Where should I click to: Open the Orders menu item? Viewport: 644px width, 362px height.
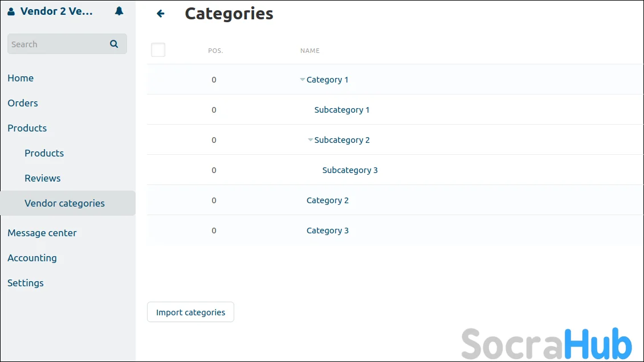23,103
